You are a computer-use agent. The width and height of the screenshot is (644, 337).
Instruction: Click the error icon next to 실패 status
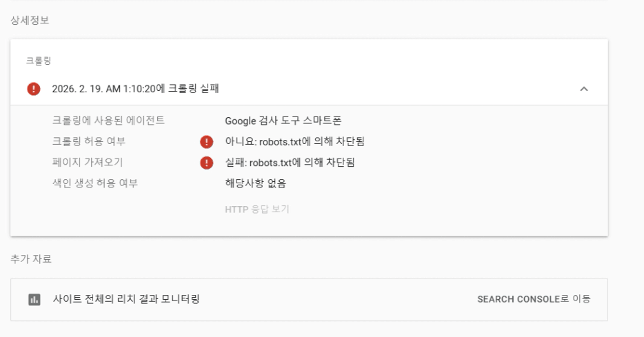coord(205,163)
